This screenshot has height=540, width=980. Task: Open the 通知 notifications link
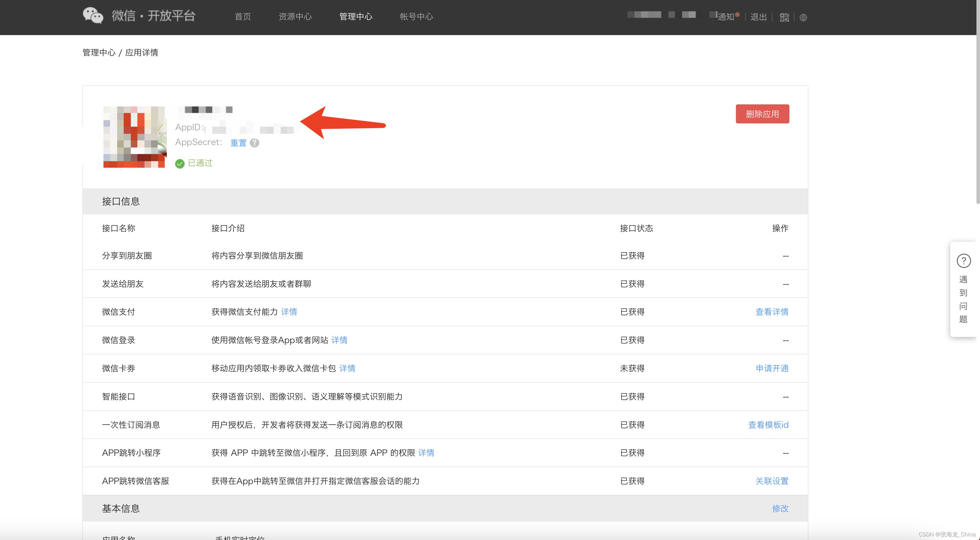click(x=726, y=17)
